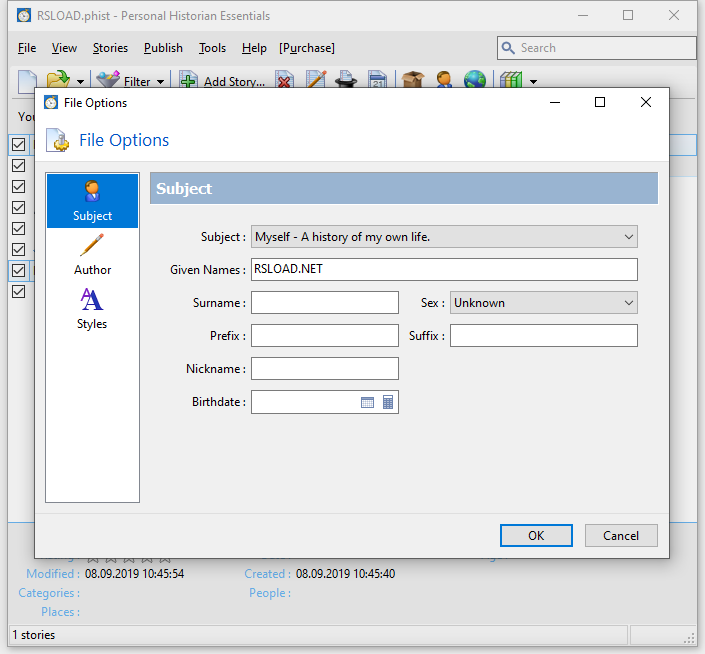Open the calendar timeline icon
The width and height of the screenshot is (705, 654).
pos(377,80)
